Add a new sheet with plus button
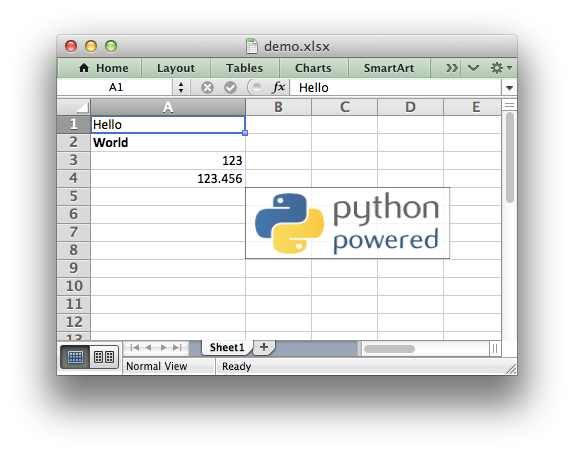 pyautogui.click(x=264, y=347)
